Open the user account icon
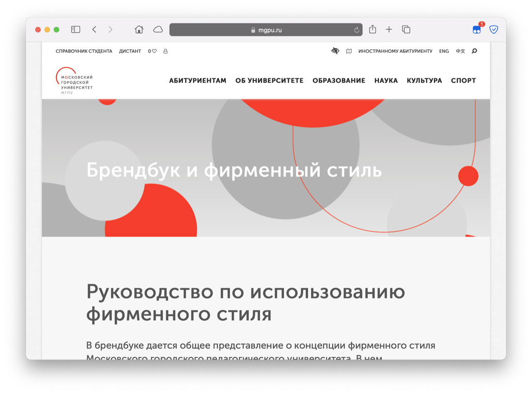532x394 pixels. click(165, 51)
